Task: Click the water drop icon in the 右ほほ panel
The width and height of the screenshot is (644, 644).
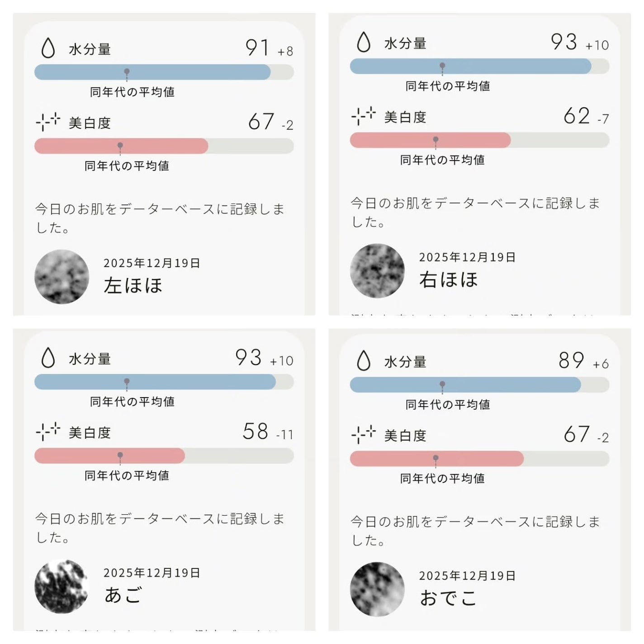Action: tap(364, 42)
